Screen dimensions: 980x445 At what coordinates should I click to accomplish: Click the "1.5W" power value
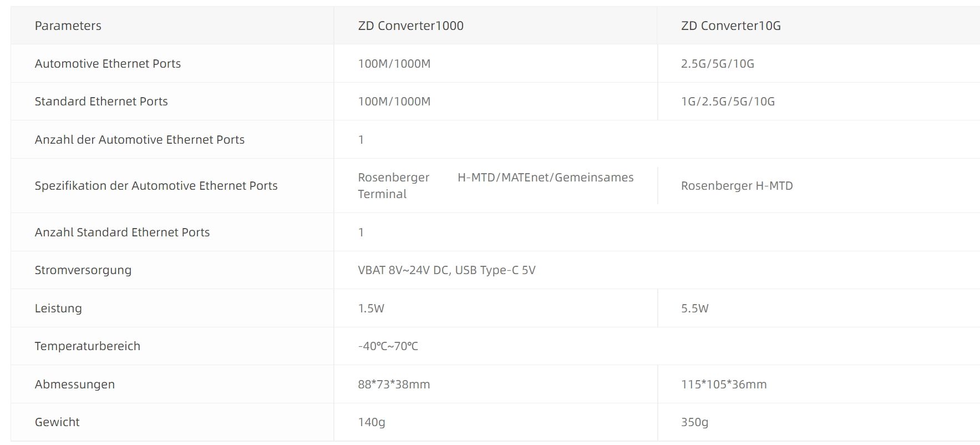(370, 309)
